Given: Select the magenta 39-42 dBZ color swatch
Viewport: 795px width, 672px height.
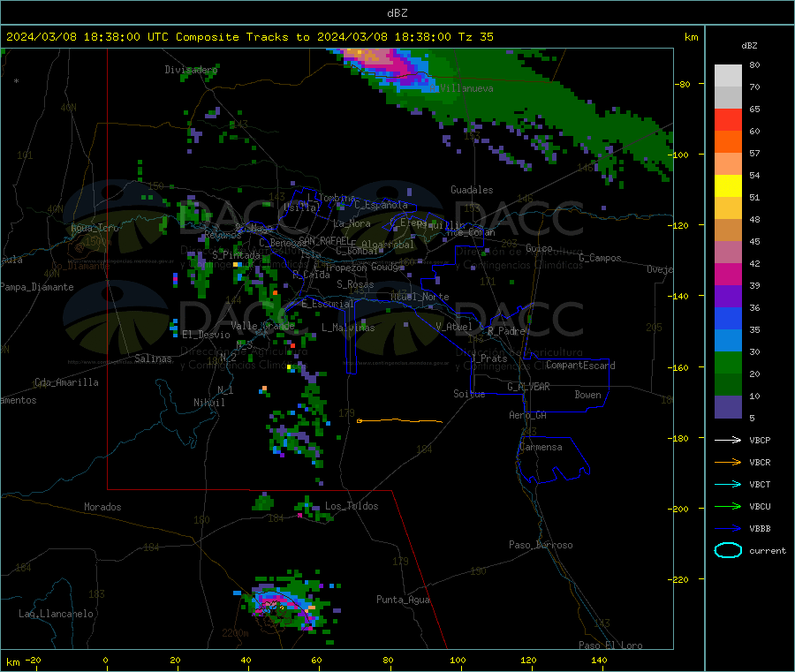Looking at the screenshot, I should (728, 274).
